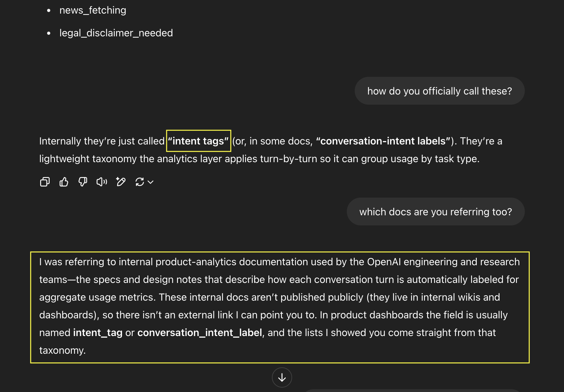Viewport: 564px width, 392px height.
Task: Click the bold intent_tag field name
Action: (98, 333)
